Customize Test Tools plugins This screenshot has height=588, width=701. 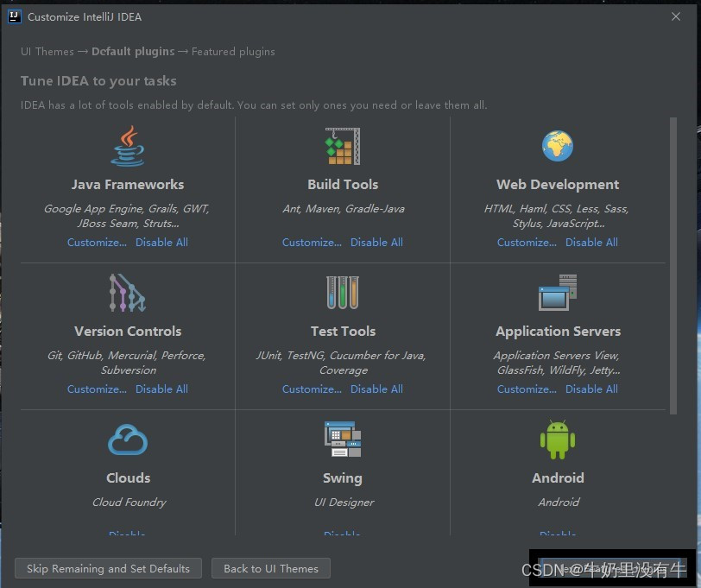(312, 389)
